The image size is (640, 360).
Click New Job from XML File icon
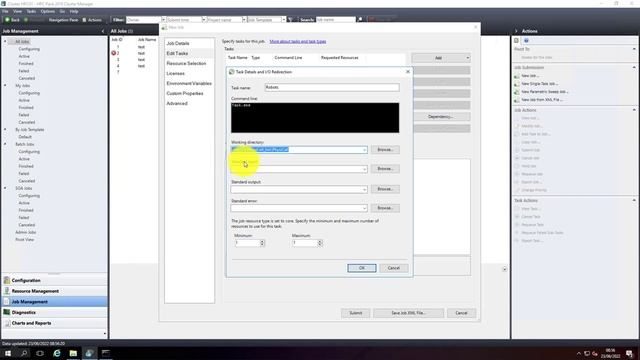pyautogui.click(x=517, y=100)
